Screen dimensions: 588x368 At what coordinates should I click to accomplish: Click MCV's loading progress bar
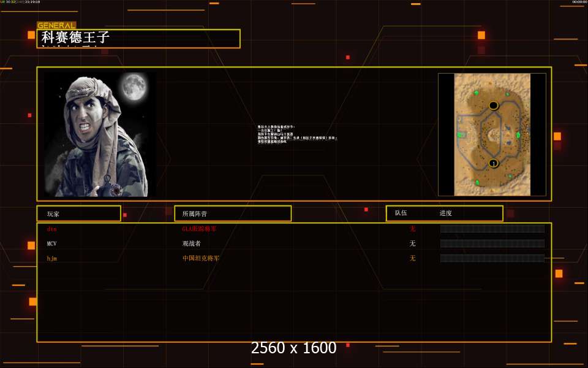point(492,243)
